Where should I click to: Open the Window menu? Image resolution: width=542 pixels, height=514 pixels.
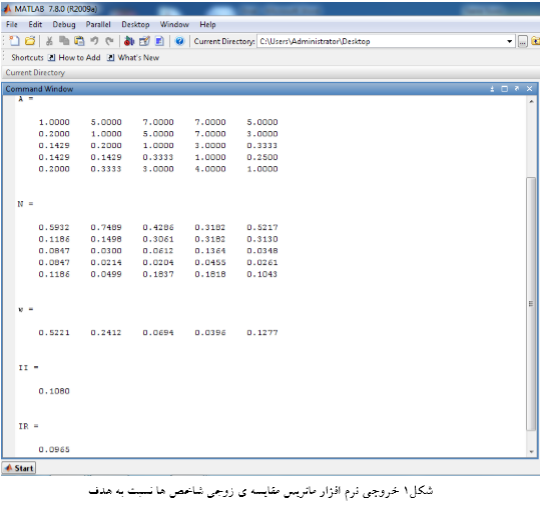point(174,25)
